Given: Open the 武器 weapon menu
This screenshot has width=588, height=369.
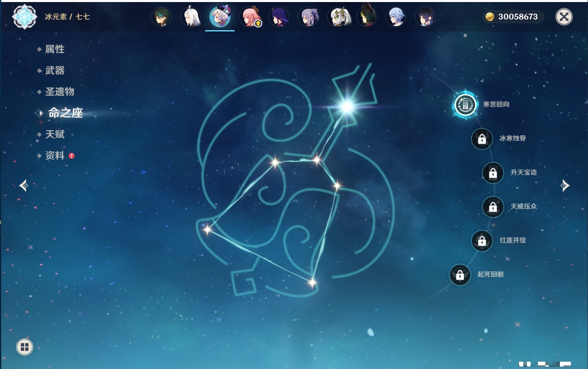Looking at the screenshot, I should (55, 71).
